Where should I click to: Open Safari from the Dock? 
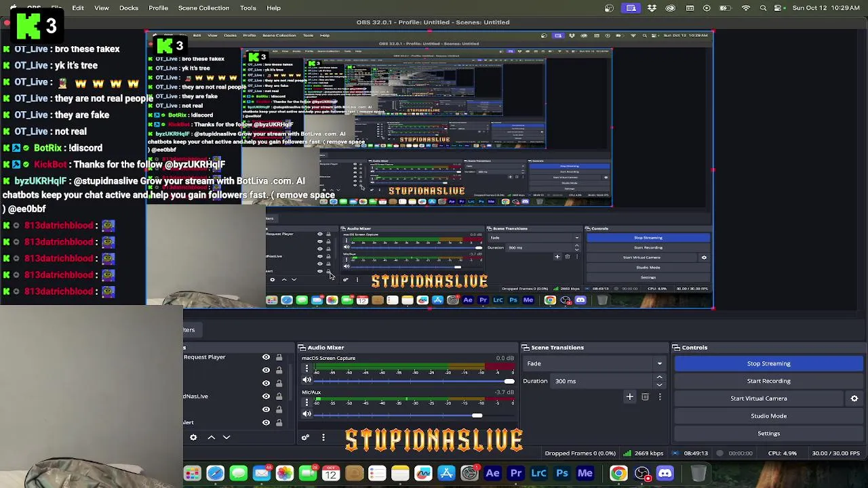(215, 473)
